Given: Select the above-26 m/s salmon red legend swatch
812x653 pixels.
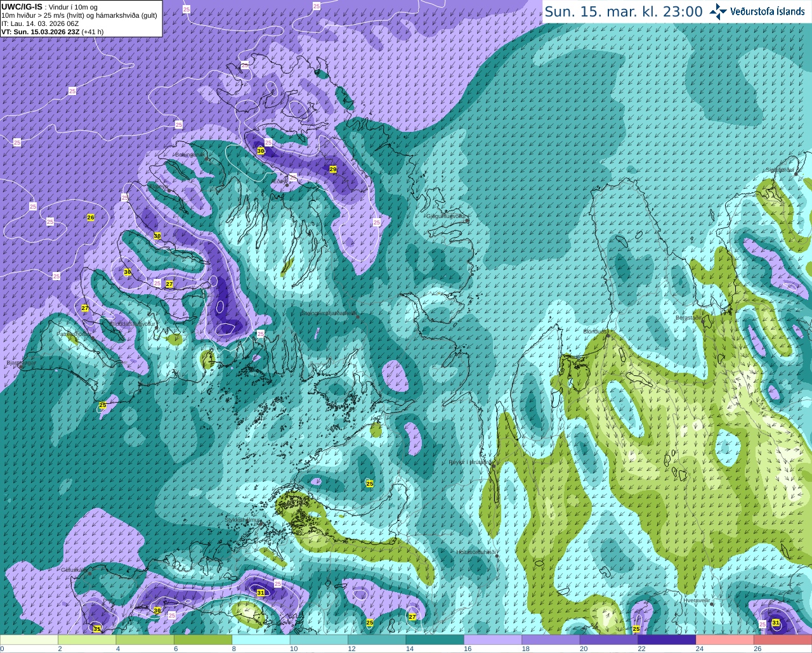Looking at the screenshot, I should [x=783, y=640].
